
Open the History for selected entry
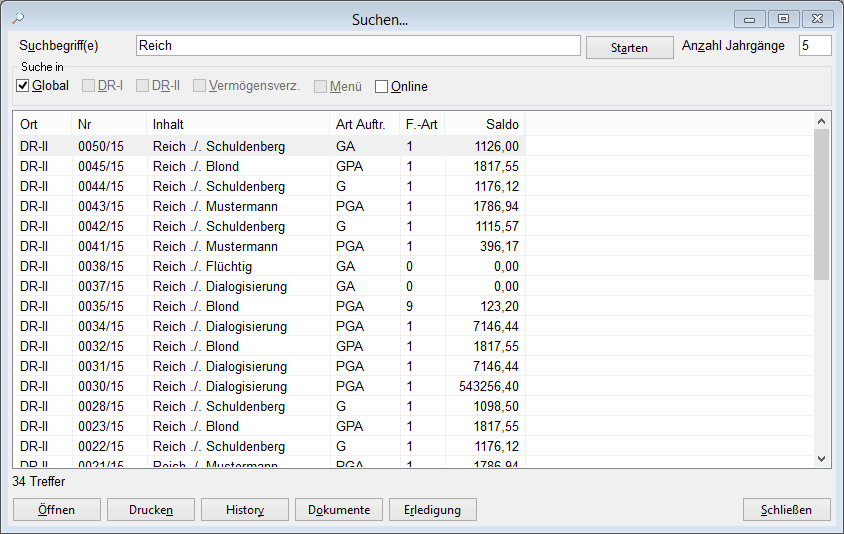click(x=245, y=510)
